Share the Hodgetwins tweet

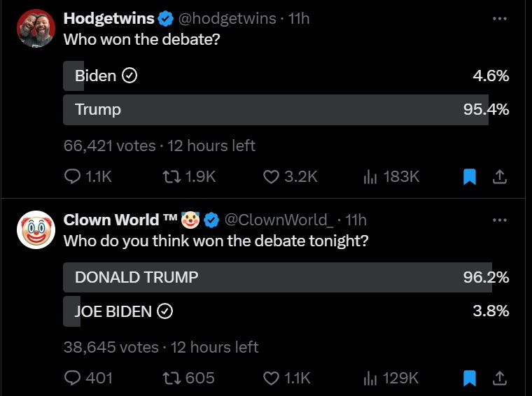[500, 177]
